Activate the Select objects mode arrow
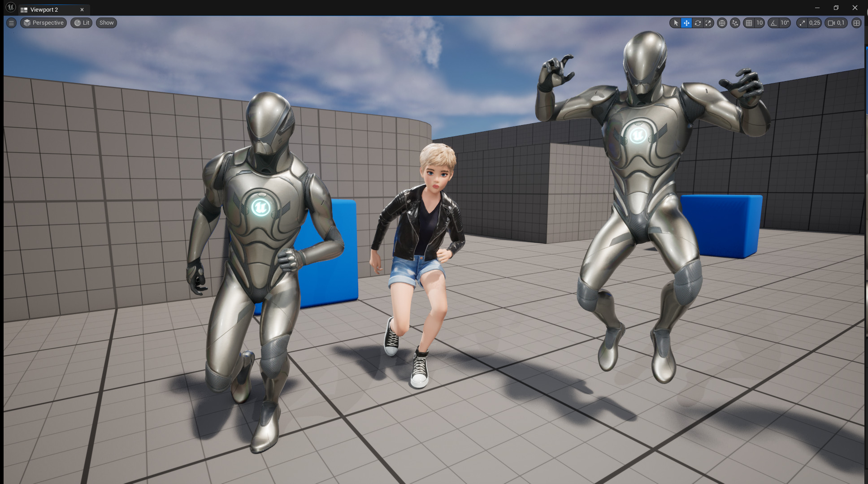This screenshot has width=868, height=484. 676,23
